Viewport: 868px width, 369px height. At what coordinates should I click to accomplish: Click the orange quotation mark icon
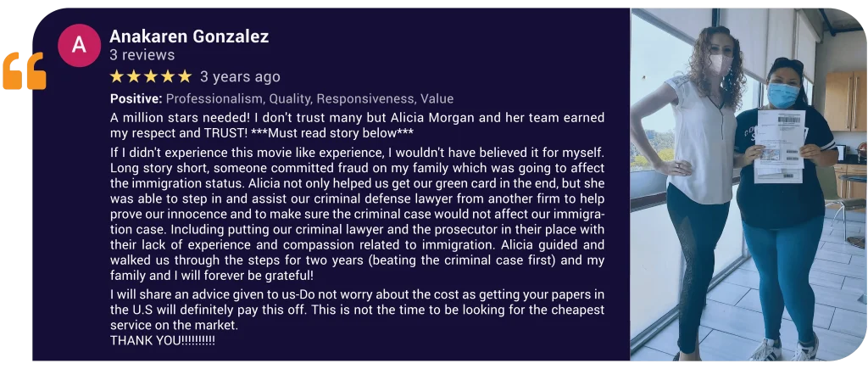[24, 72]
